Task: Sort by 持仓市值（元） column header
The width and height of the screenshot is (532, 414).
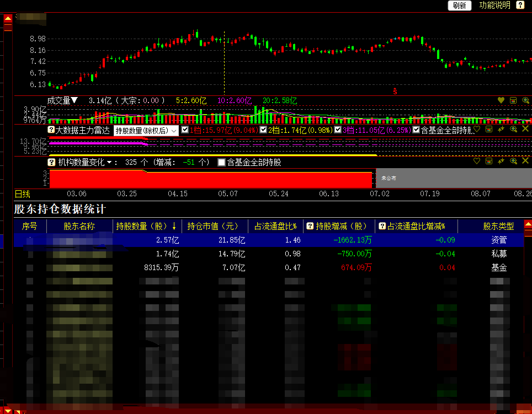Action: click(212, 226)
